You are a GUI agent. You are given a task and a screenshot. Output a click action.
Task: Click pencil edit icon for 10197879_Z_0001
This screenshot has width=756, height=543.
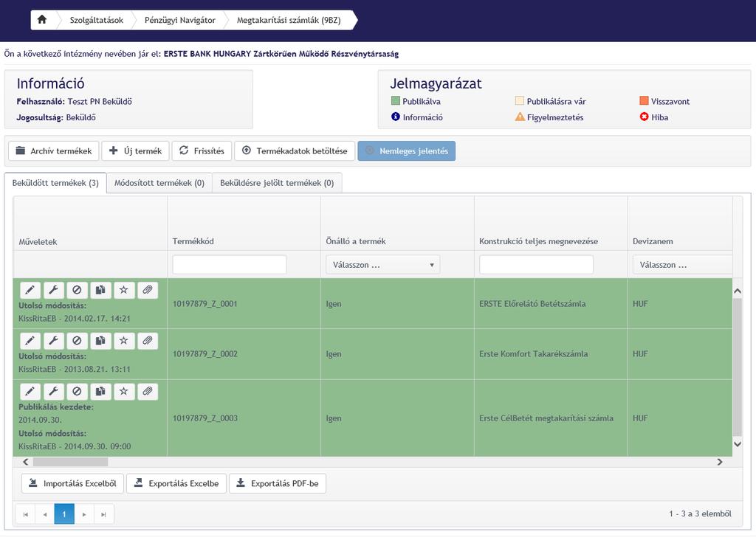point(30,290)
